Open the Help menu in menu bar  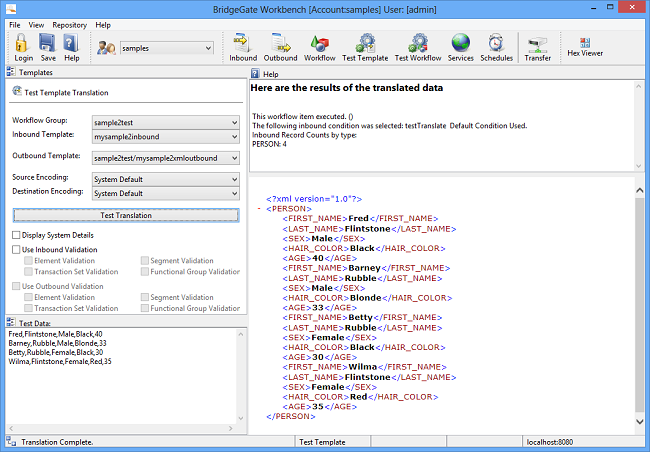[x=103, y=25]
